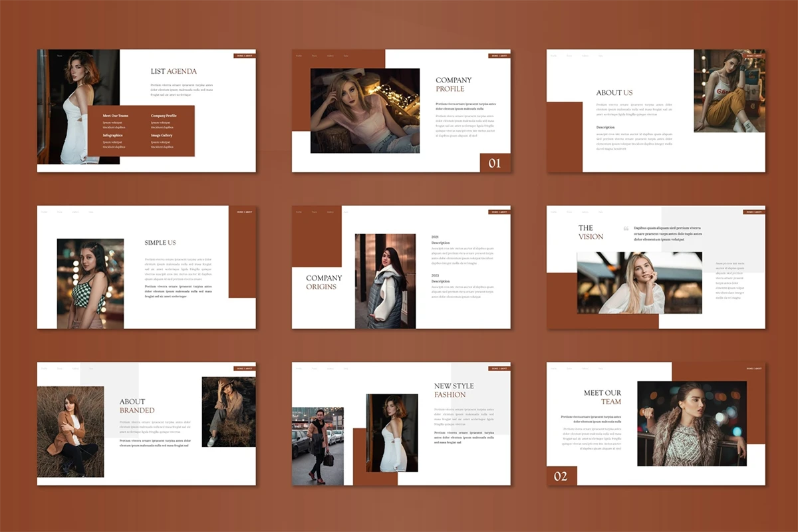This screenshot has height=532, width=798.
Task: Select the Company Origins title text
Action: tap(324, 283)
